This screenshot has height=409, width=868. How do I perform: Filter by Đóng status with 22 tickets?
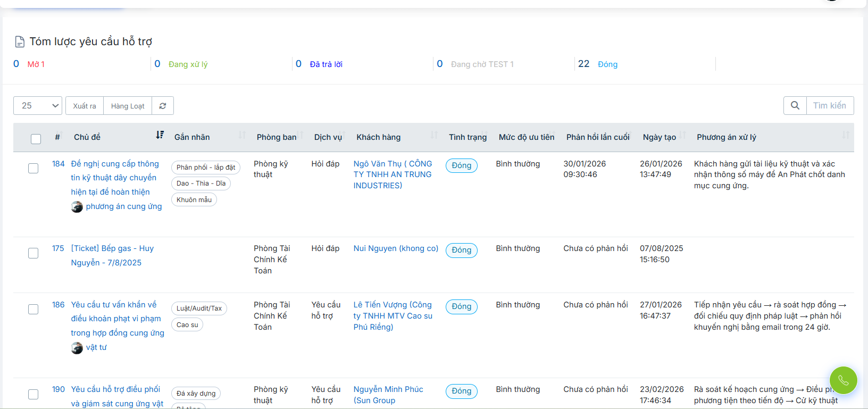click(607, 64)
